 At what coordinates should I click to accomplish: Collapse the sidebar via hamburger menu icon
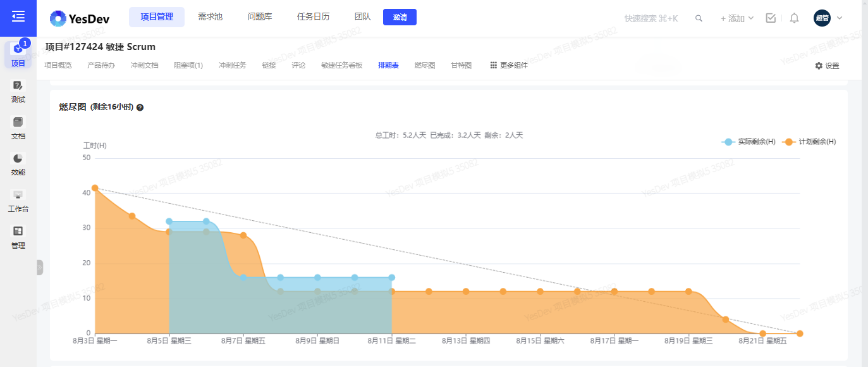(x=18, y=16)
